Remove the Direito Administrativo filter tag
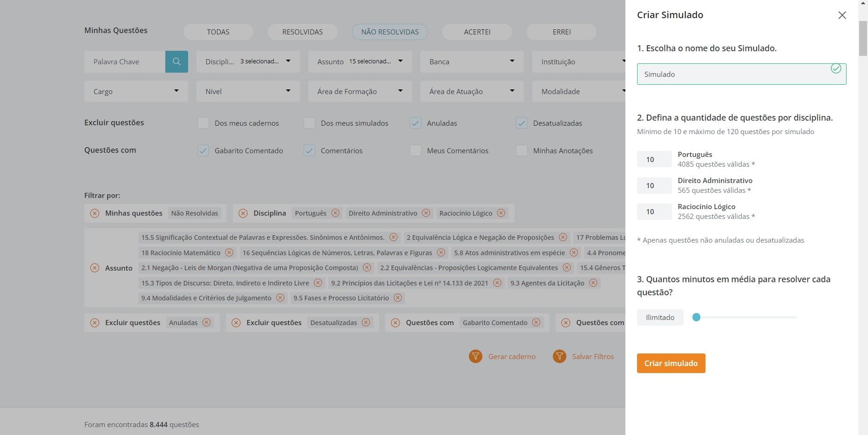Screen dimensions: 868x435 (x=426, y=213)
